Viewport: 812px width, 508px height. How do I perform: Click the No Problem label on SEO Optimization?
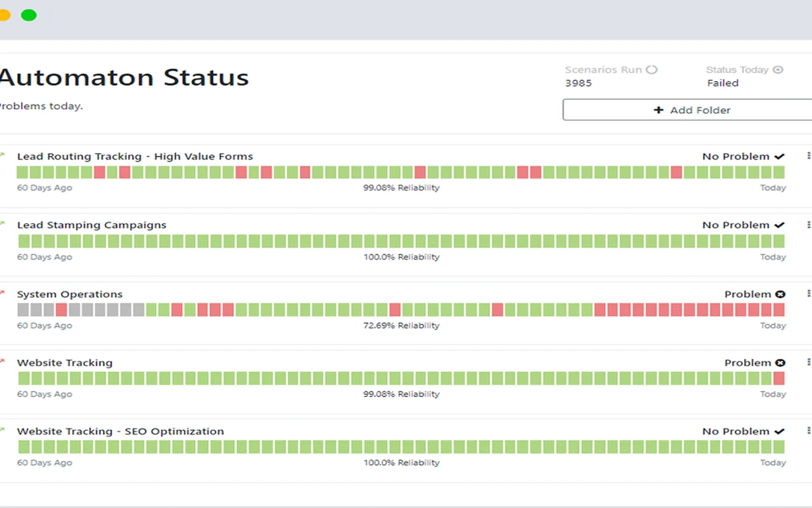pyautogui.click(x=736, y=431)
